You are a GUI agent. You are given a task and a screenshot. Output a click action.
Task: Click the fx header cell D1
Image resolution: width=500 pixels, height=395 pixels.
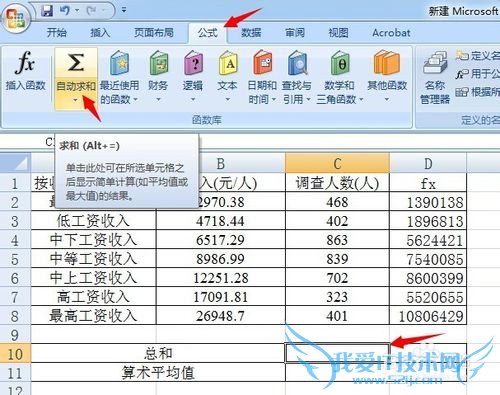coord(428,183)
